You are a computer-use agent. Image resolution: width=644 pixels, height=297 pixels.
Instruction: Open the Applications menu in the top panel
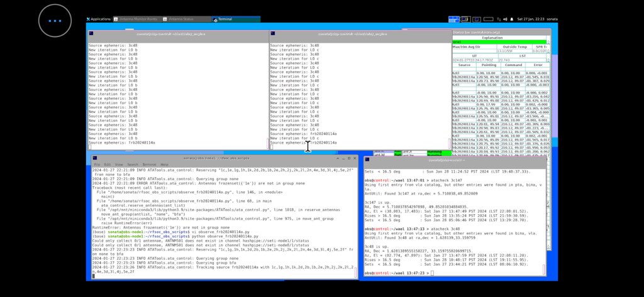pos(99,19)
